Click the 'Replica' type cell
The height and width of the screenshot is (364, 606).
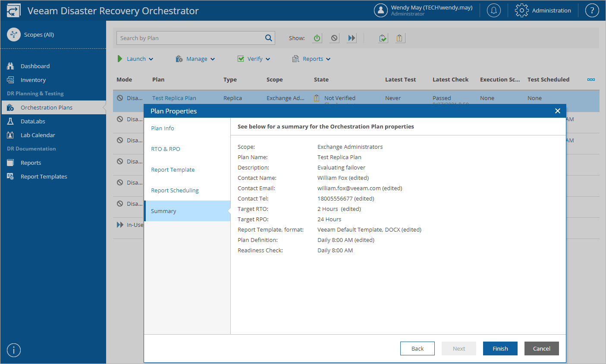click(232, 98)
